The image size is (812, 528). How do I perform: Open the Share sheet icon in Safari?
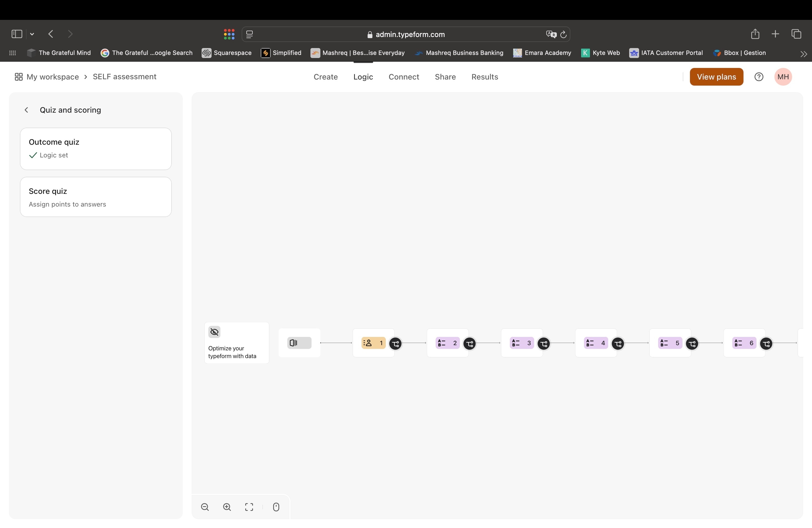(x=755, y=34)
